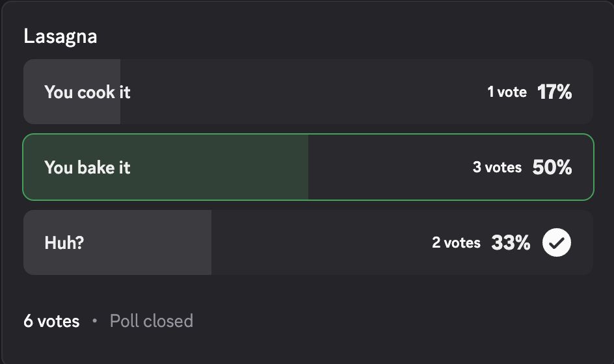Click the unfilled area of the "You bake it" row
The width and height of the screenshot is (614, 364).
390,168
